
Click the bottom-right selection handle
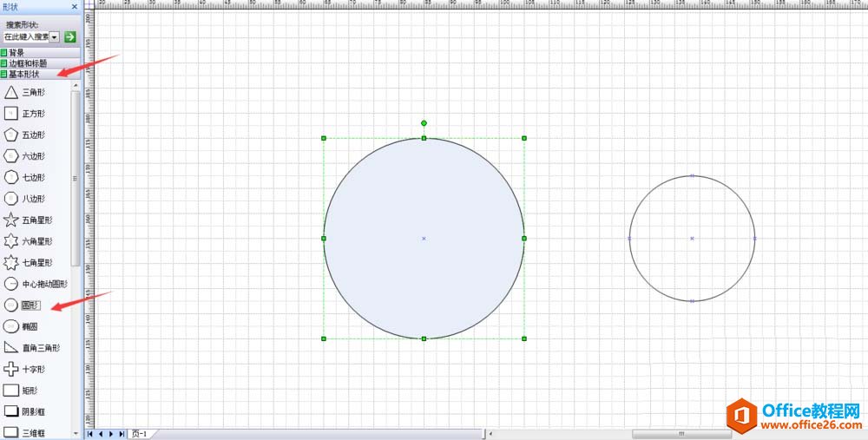pos(524,338)
